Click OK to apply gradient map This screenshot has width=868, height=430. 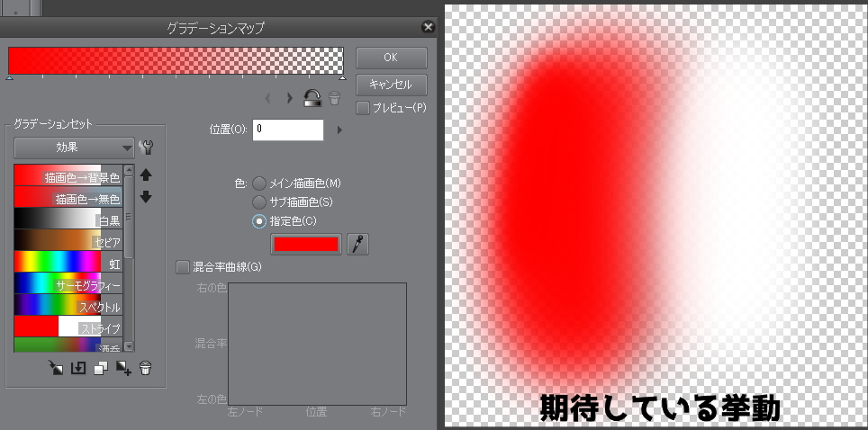pyautogui.click(x=392, y=58)
